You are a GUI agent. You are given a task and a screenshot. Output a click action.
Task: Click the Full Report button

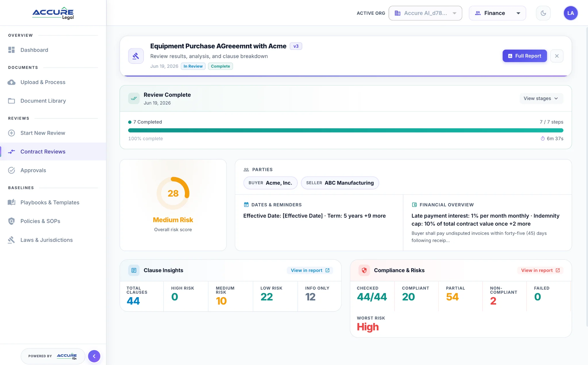[525, 56]
